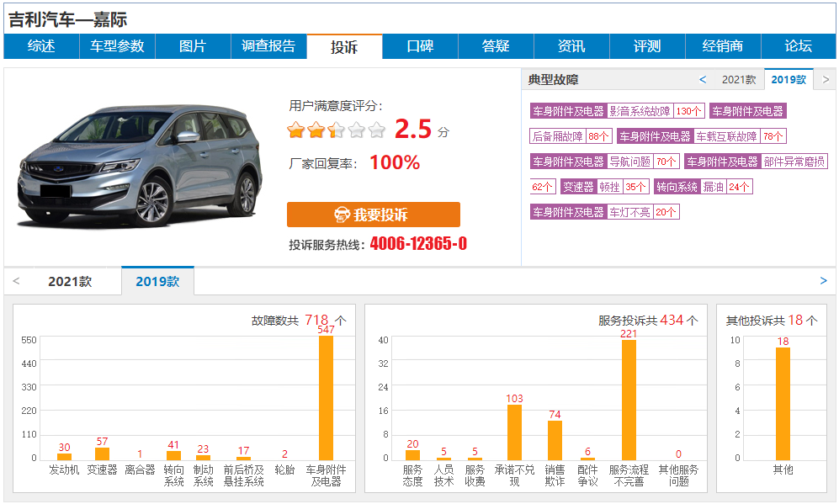Click the 其他投诉共 18 个 total
The width and height of the screenshot is (839, 504).
[772, 321]
